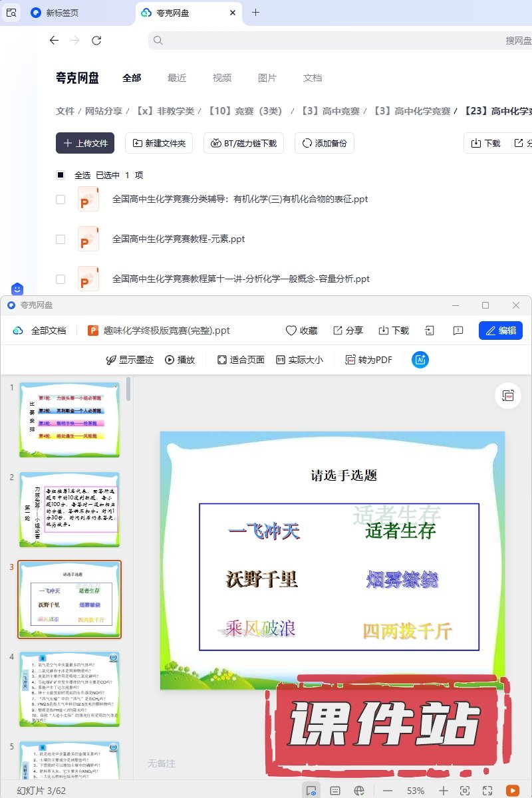Click the 收藏 heart icon
The image size is (532, 798).
tap(291, 331)
